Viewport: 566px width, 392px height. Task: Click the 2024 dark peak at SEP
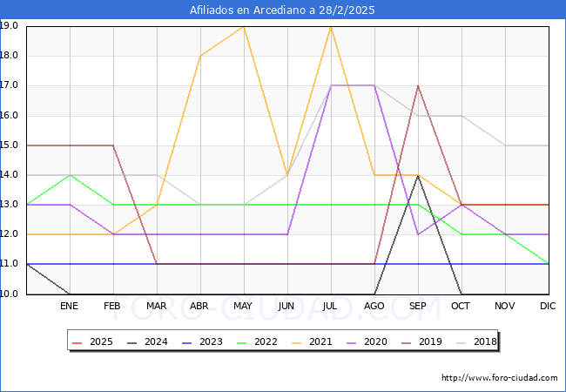pos(418,176)
